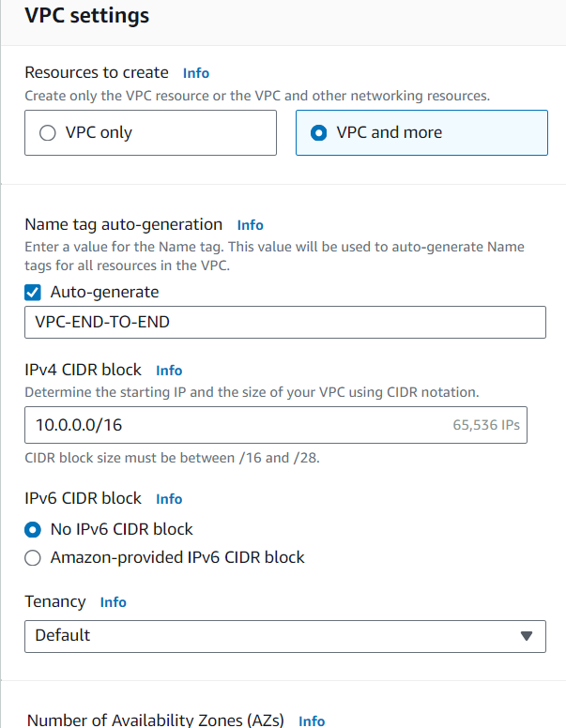Image resolution: width=566 pixels, height=728 pixels.
Task: Click the VPC only tile label
Action: (x=99, y=133)
